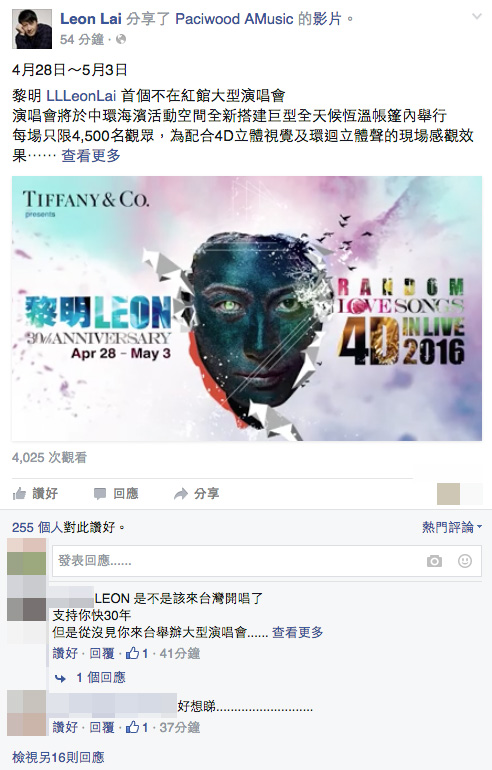Screen dimensions: 492x770
Task: Open the Paciwood AMusic page link
Action: (234, 19)
